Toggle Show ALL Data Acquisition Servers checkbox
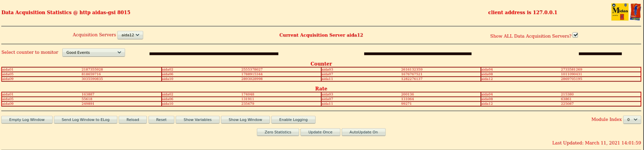644x150 pixels. 575,35
